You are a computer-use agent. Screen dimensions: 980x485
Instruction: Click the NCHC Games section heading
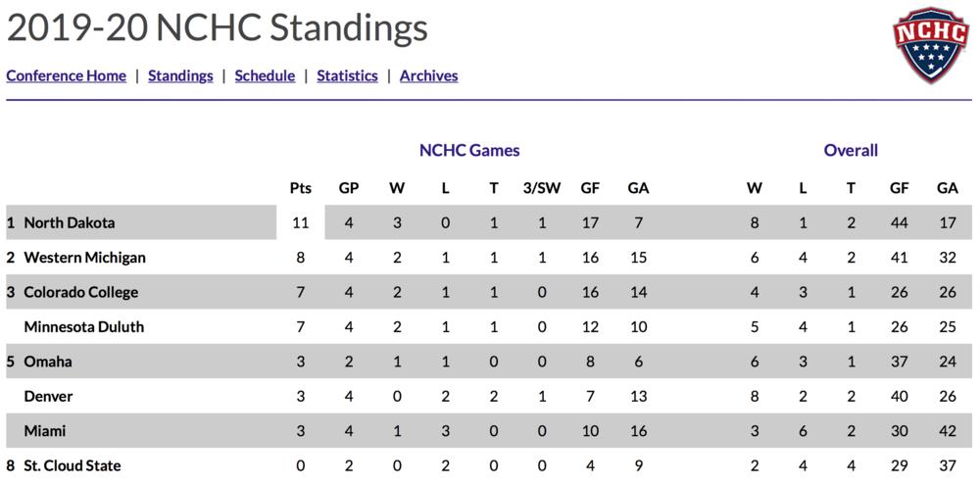point(469,151)
